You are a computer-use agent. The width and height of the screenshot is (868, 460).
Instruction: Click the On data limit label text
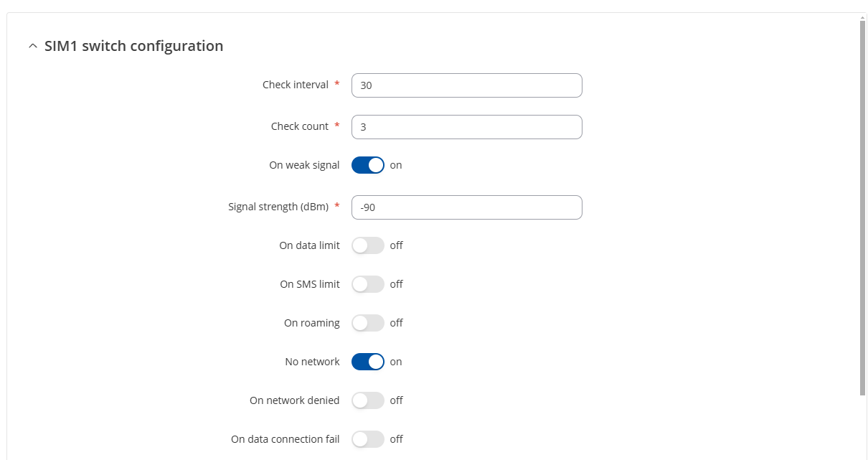pyautogui.click(x=310, y=245)
